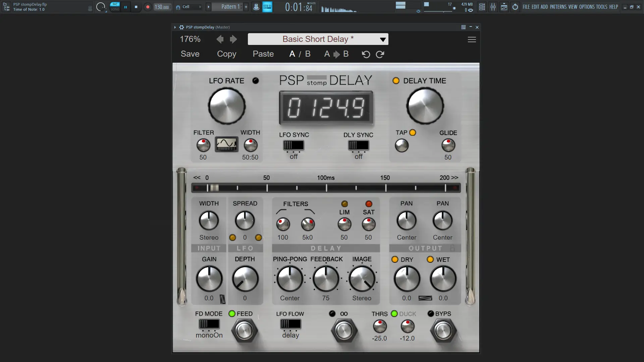Expand the plugin window menu arrow
This screenshot has height=362, width=644.
175,27
